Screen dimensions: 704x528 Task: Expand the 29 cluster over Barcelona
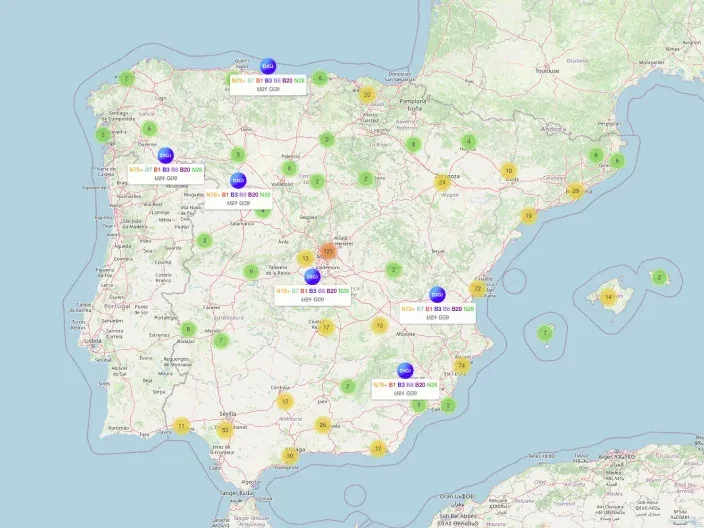coord(576,191)
